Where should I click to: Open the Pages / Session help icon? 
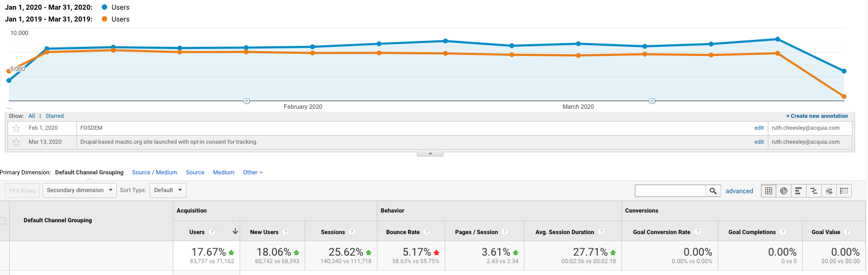[505, 232]
